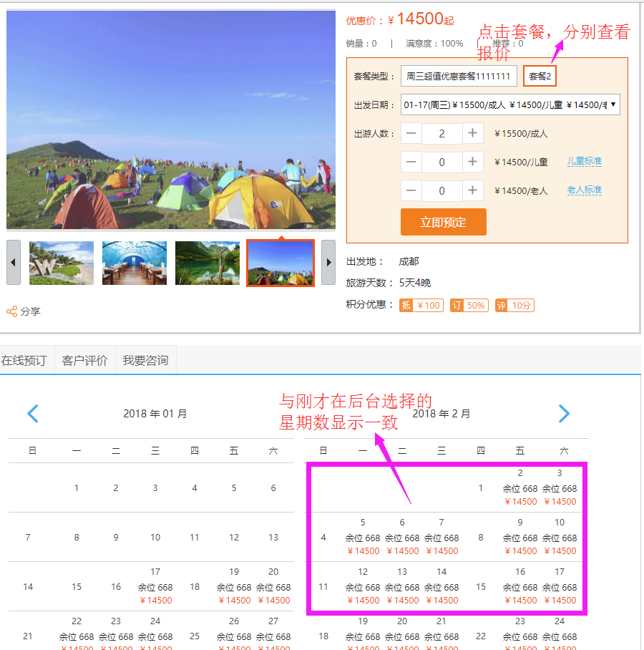Click the 抵 ¥100 points badge
Image resolution: width=644 pixels, height=650 pixels.
point(421,305)
